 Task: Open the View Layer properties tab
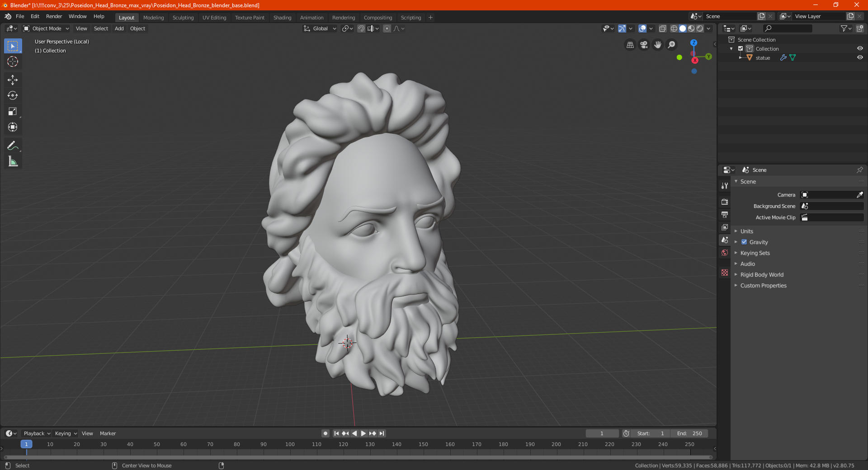point(725,227)
